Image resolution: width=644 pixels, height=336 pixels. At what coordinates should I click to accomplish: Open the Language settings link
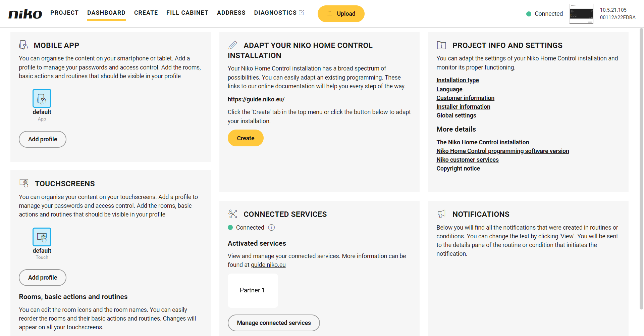[x=449, y=89]
